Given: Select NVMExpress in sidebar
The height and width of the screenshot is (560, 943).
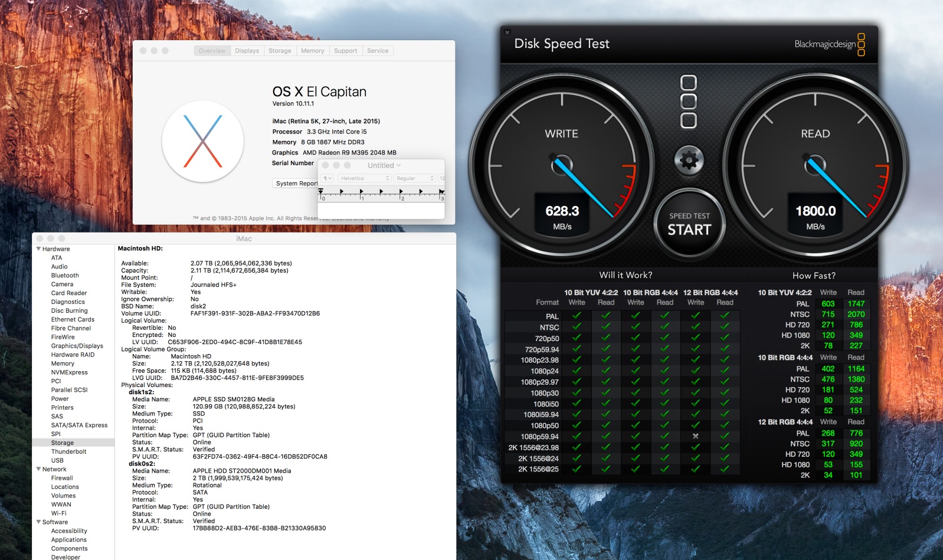Looking at the screenshot, I should [69, 373].
